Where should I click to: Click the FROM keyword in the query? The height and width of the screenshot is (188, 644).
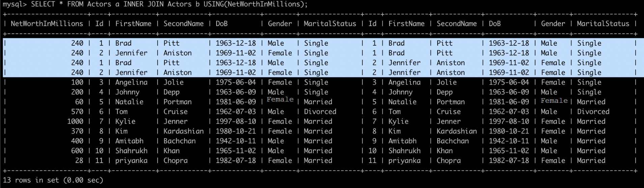(75, 4)
